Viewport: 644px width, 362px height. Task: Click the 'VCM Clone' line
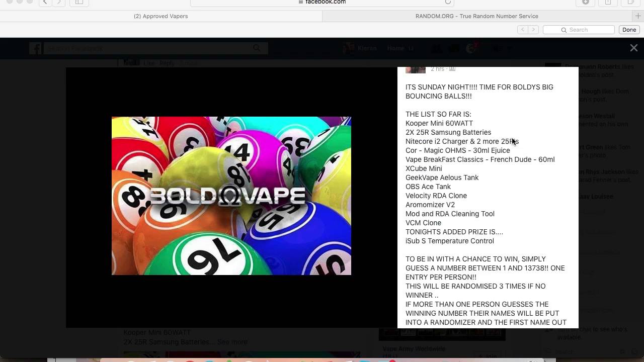coord(423,223)
